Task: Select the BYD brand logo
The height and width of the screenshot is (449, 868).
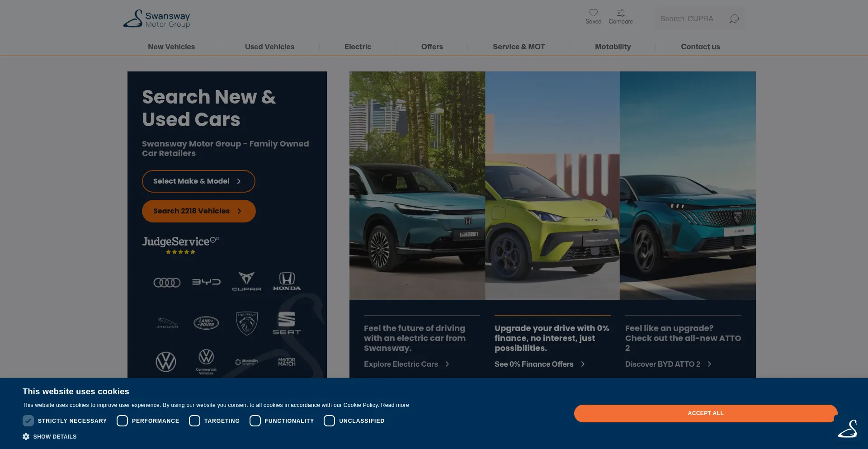Action: [x=206, y=282]
